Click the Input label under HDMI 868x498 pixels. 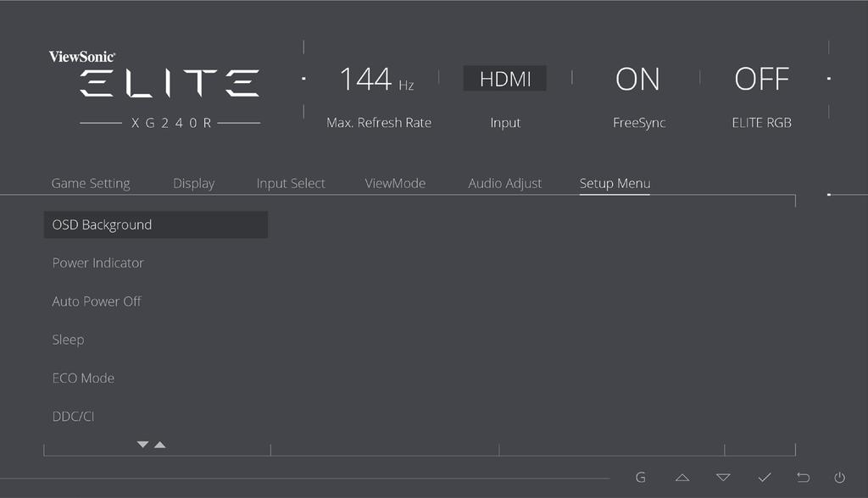505,124
